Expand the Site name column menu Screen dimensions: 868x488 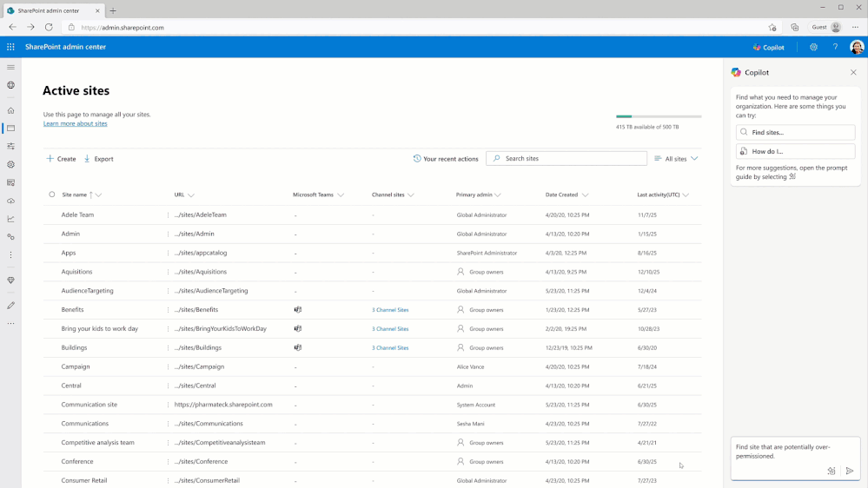click(98, 195)
